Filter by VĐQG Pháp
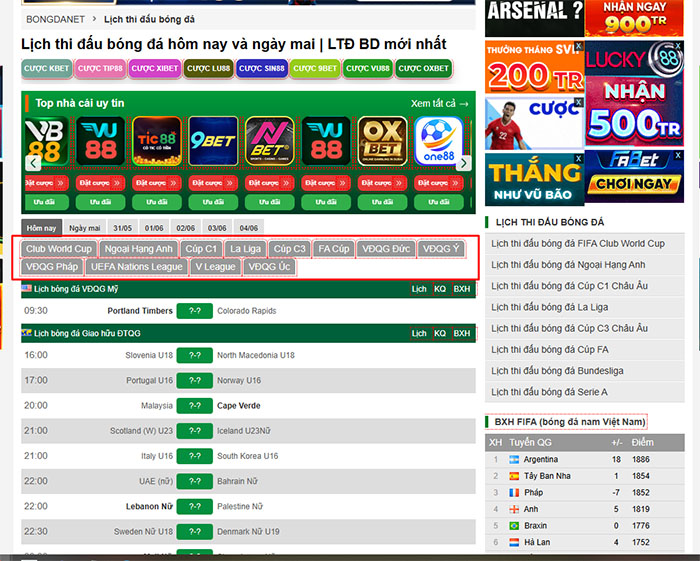The height and width of the screenshot is (561, 700). pos(52,267)
